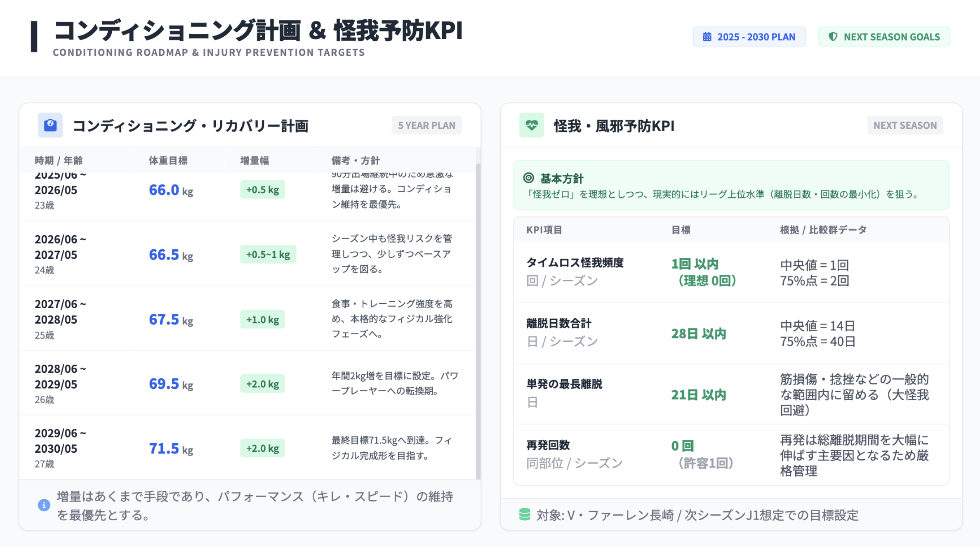The width and height of the screenshot is (980, 548).
Task: Click the 21日 以内 target value
Action: pyautogui.click(x=698, y=395)
